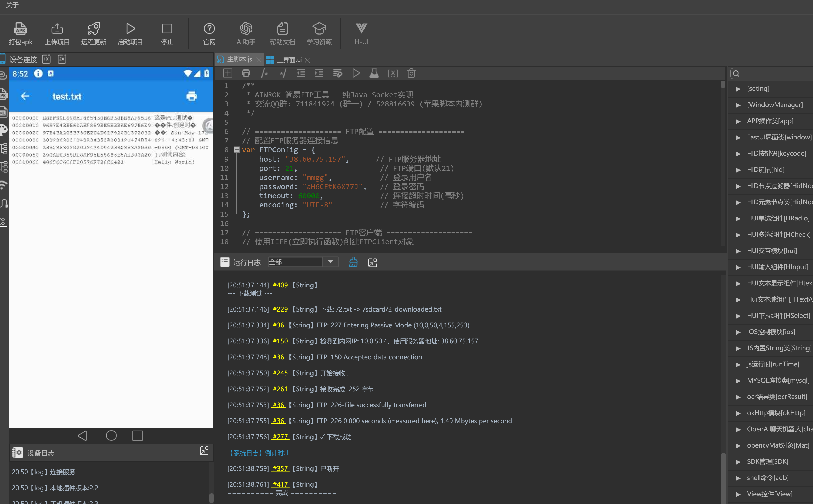Set device screen scale to 2X
Viewport: 813px width, 504px height.
62,59
